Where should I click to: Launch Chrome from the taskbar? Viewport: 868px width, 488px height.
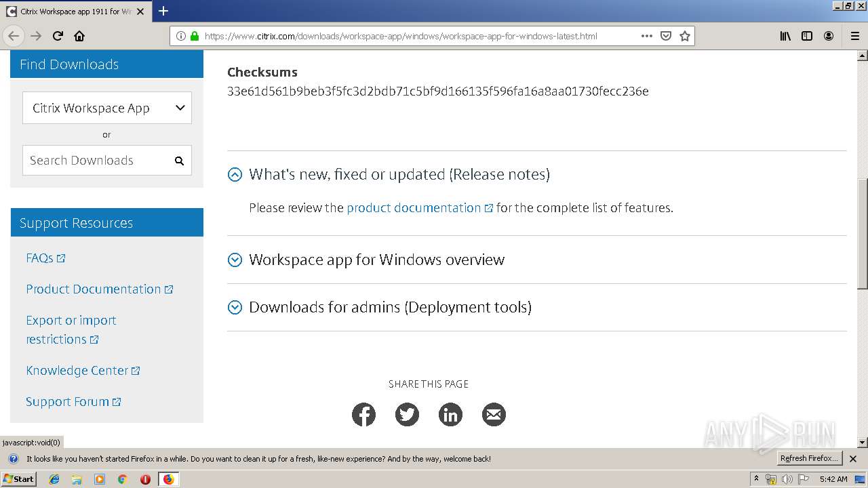tap(122, 479)
